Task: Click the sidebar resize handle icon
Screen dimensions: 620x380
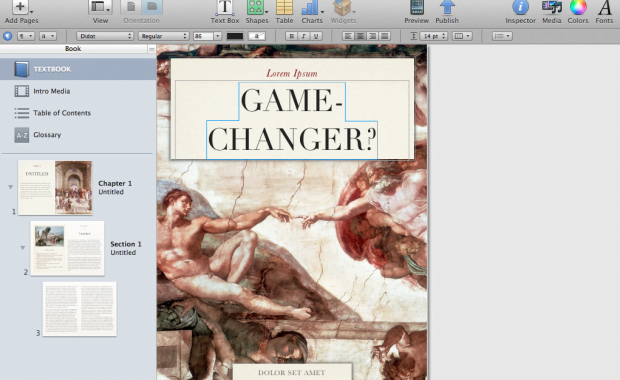Action: click(x=151, y=49)
